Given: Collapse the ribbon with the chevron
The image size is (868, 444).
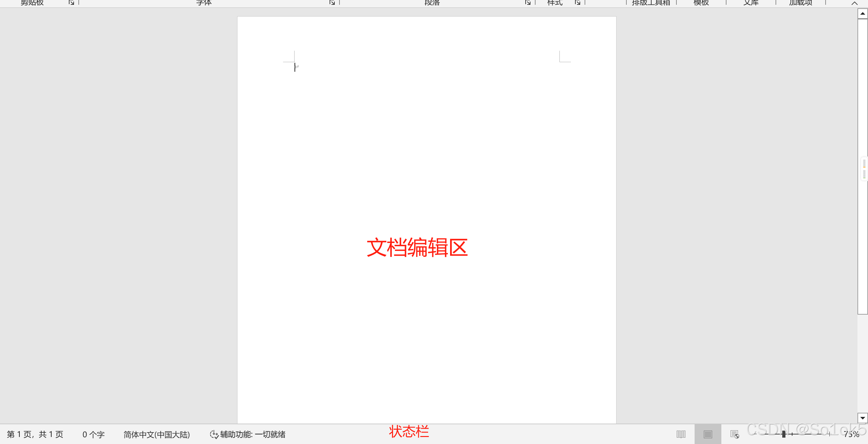Looking at the screenshot, I should coord(855,3).
